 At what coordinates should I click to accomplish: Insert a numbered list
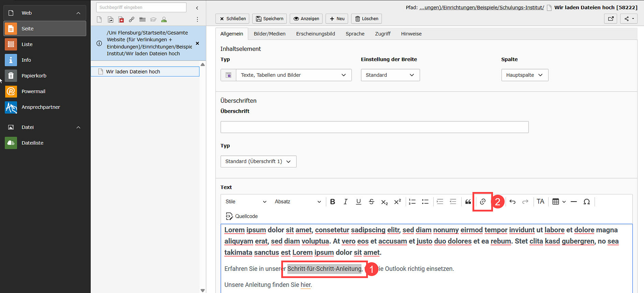pyautogui.click(x=412, y=202)
